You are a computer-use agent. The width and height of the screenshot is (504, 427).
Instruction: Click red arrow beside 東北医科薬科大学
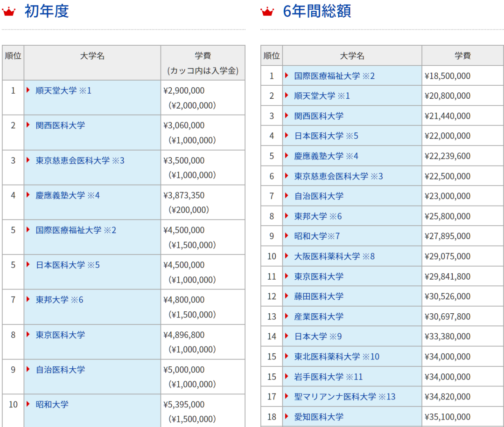coord(287,356)
